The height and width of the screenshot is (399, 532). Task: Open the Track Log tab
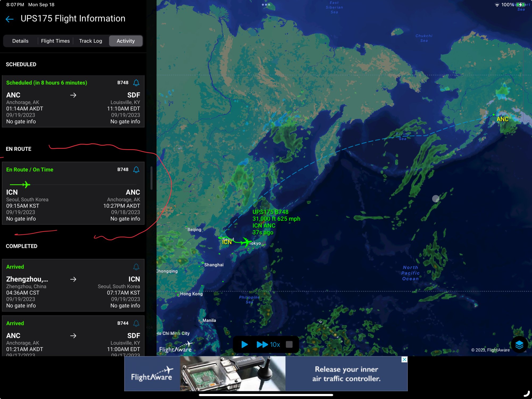90,41
